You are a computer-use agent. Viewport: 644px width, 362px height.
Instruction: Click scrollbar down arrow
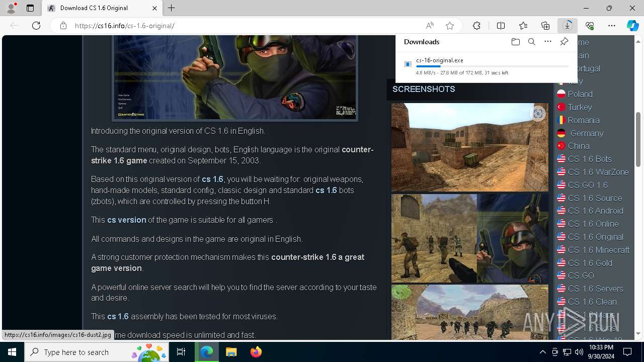coord(638,334)
